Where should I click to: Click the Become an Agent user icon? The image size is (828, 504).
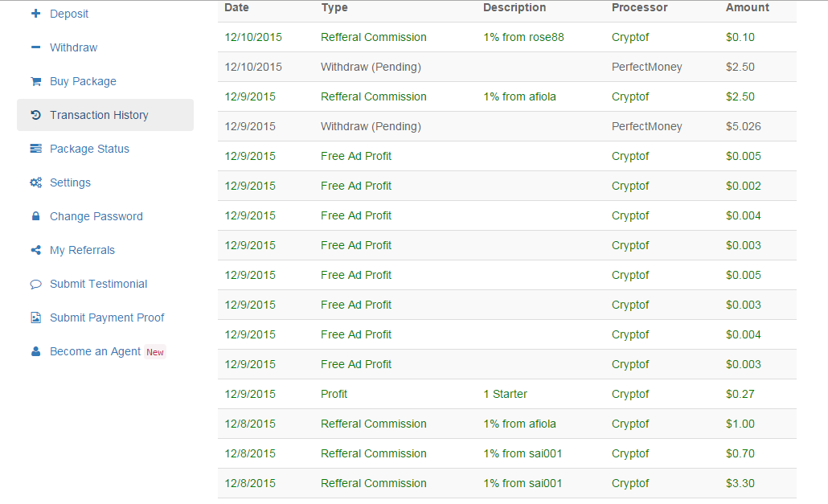tap(35, 351)
